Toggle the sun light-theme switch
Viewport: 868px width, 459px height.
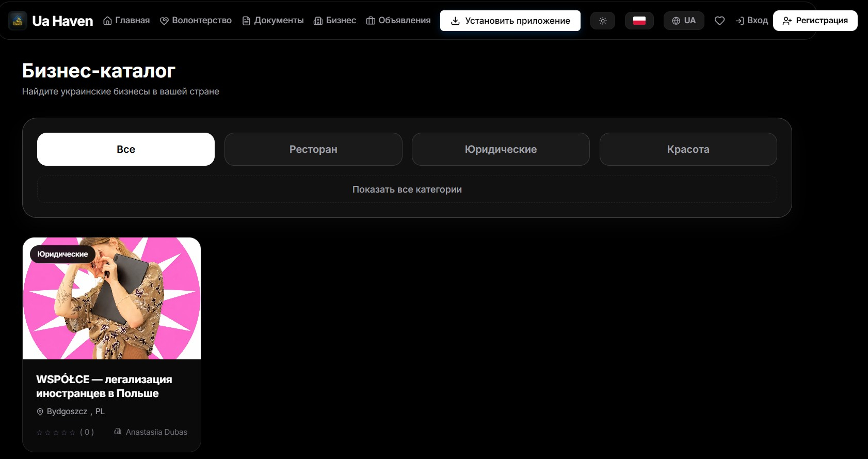[x=603, y=21]
